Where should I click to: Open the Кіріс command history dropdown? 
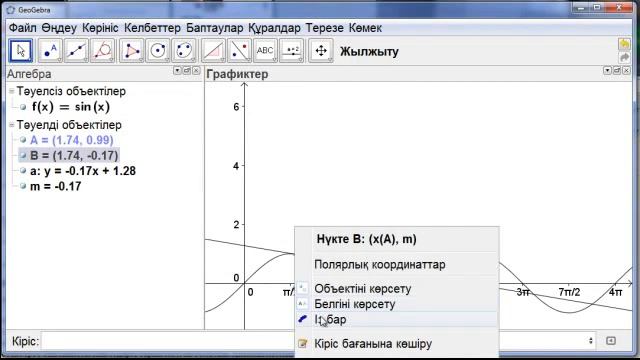point(590,341)
